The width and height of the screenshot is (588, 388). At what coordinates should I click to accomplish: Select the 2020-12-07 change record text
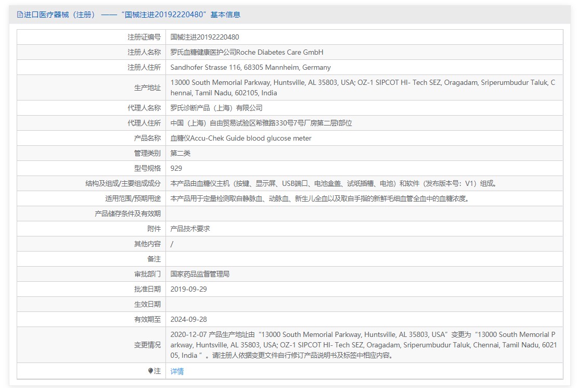pyautogui.click(x=364, y=344)
